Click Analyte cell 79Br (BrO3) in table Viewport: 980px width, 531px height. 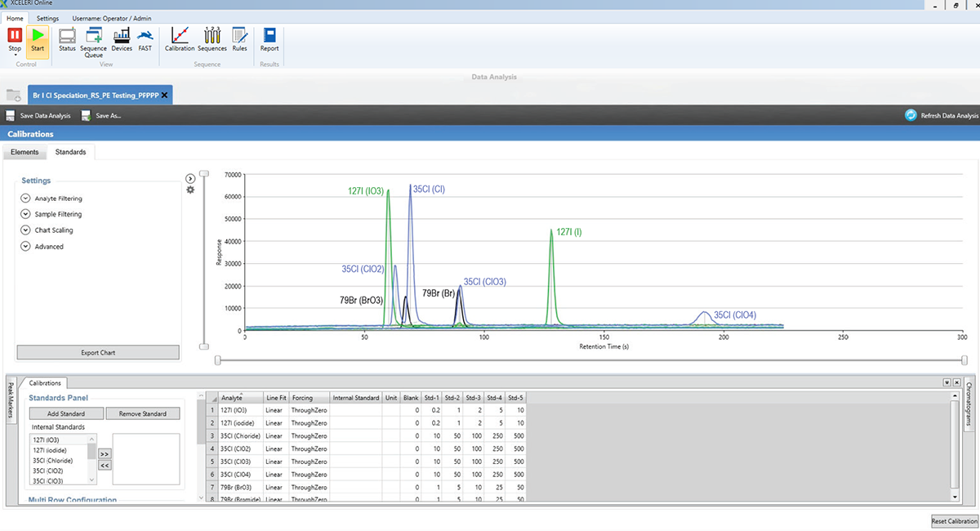click(241, 487)
